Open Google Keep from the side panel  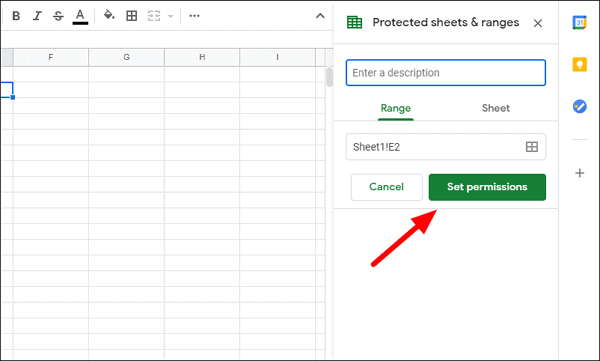(x=579, y=64)
